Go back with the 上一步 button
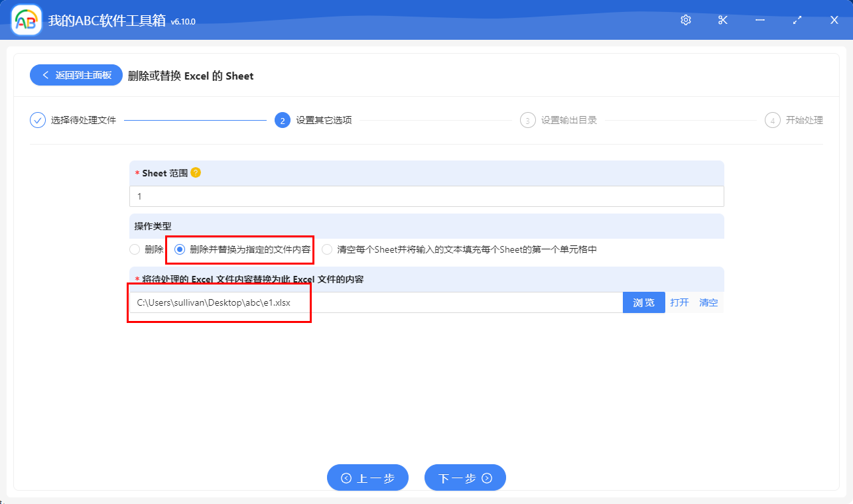 367,477
